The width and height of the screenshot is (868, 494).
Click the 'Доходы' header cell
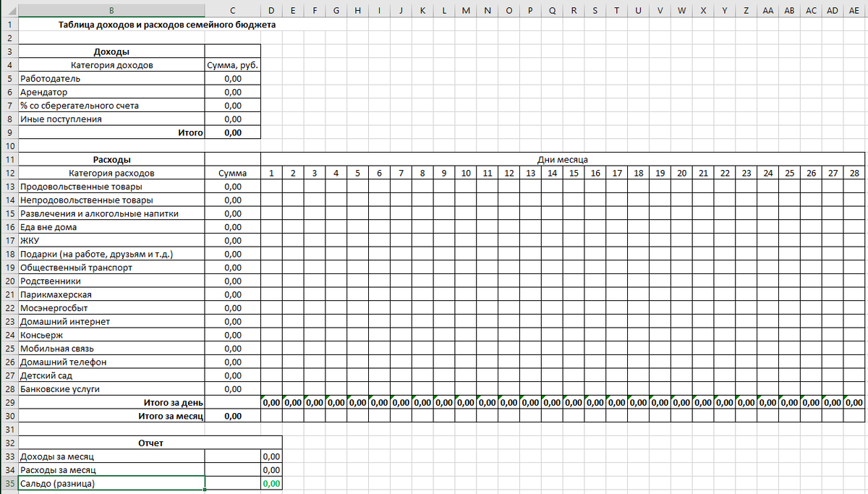tap(111, 51)
